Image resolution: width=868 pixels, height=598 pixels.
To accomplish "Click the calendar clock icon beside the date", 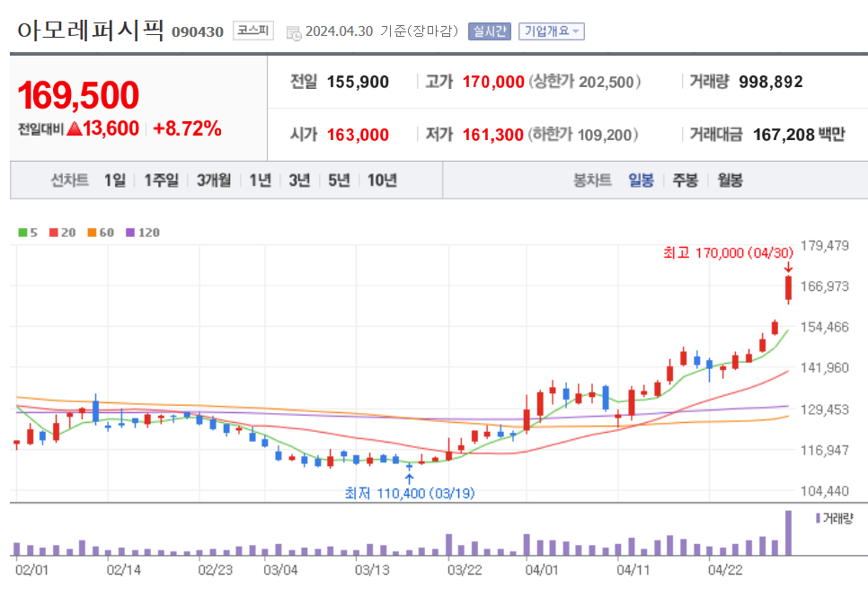I will [x=294, y=32].
